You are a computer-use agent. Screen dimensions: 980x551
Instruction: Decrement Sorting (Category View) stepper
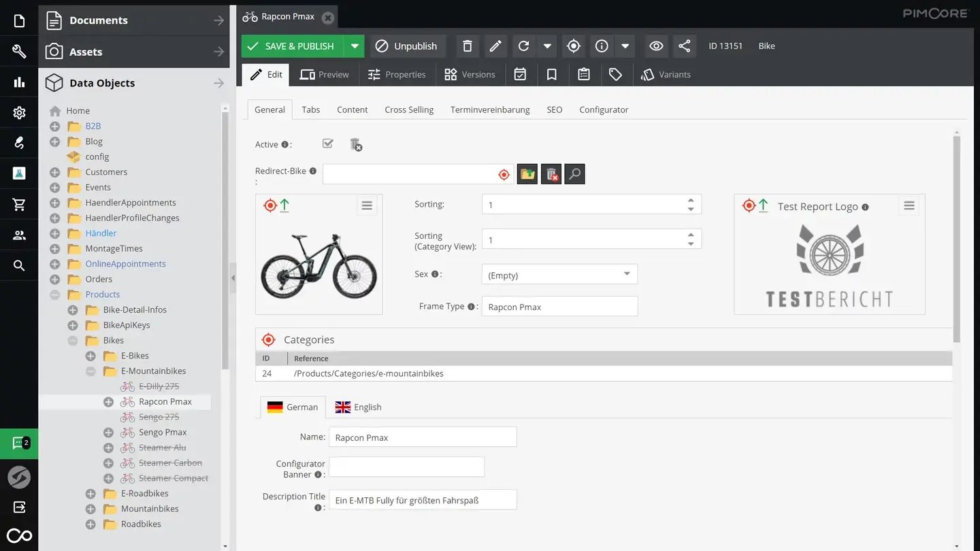click(x=691, y=243)
